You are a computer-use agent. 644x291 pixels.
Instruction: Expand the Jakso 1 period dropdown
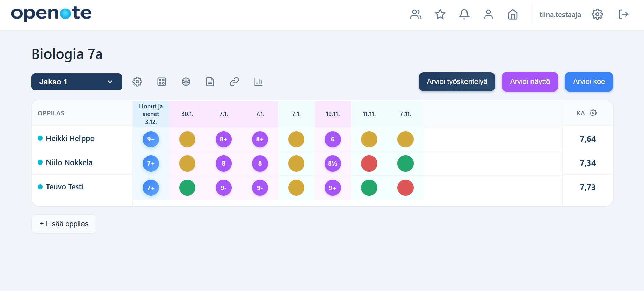click(x=77, y=82)
